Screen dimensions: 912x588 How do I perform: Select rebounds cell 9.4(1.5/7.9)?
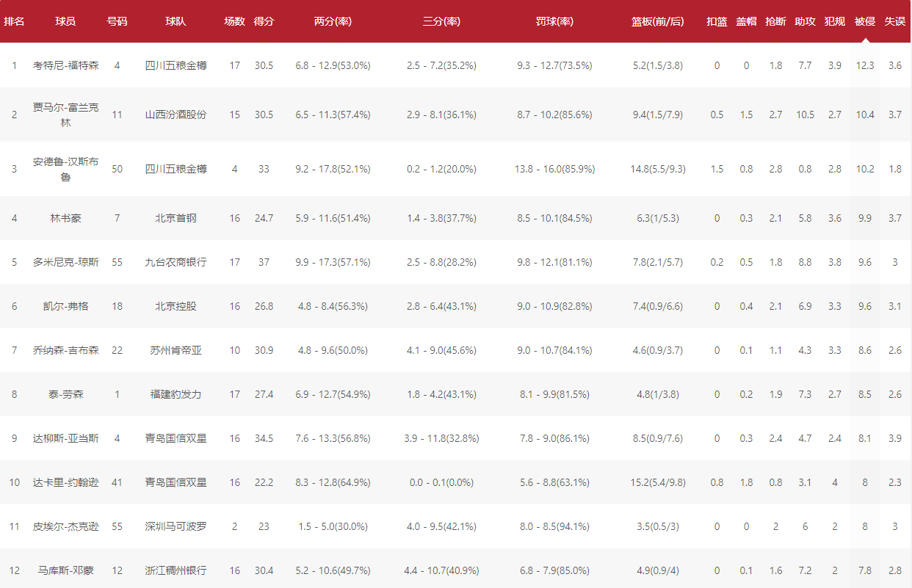pyautogui.click(x=657, y=115)
